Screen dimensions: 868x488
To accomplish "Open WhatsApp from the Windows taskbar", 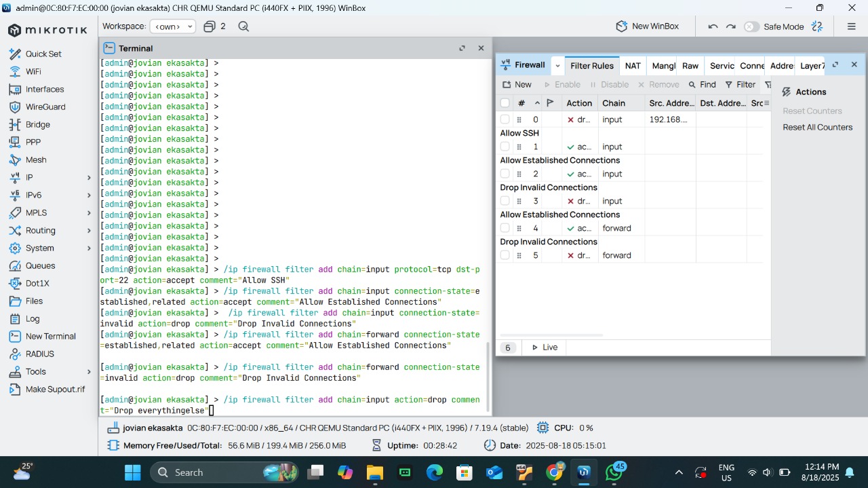I will (614, 472).
